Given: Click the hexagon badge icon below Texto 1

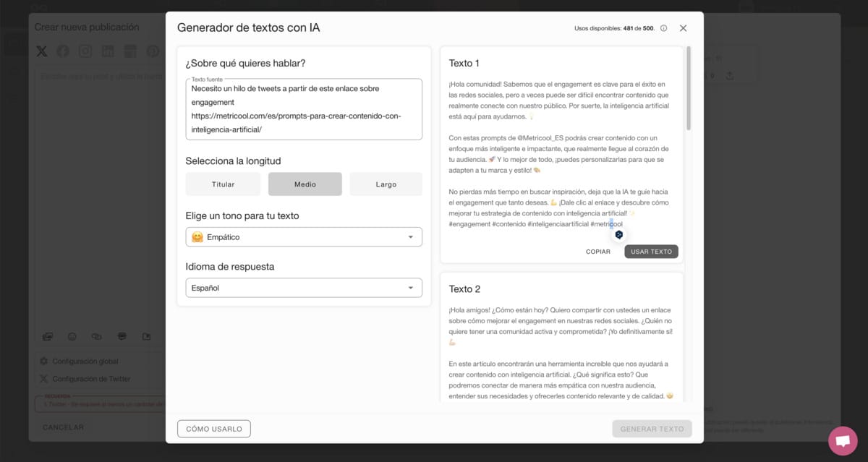Looking at the screenshot, I should click(x=619, y=235).
